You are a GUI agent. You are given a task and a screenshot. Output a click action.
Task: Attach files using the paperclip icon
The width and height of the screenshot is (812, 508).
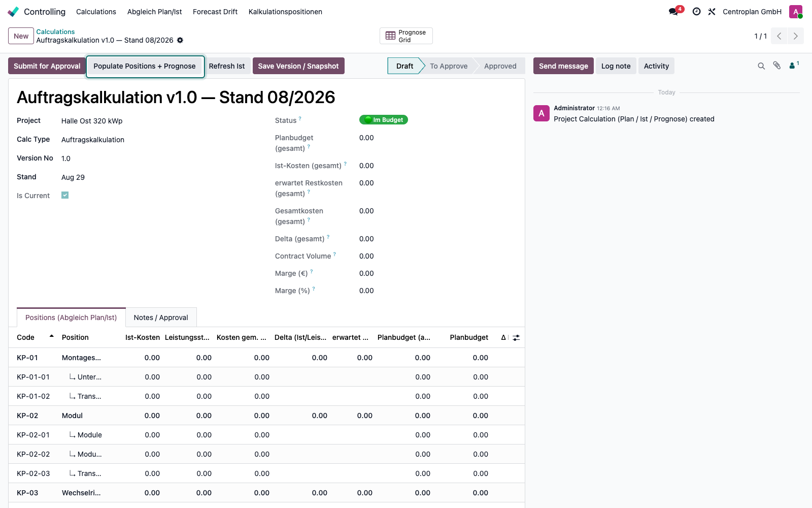[777, 66]
